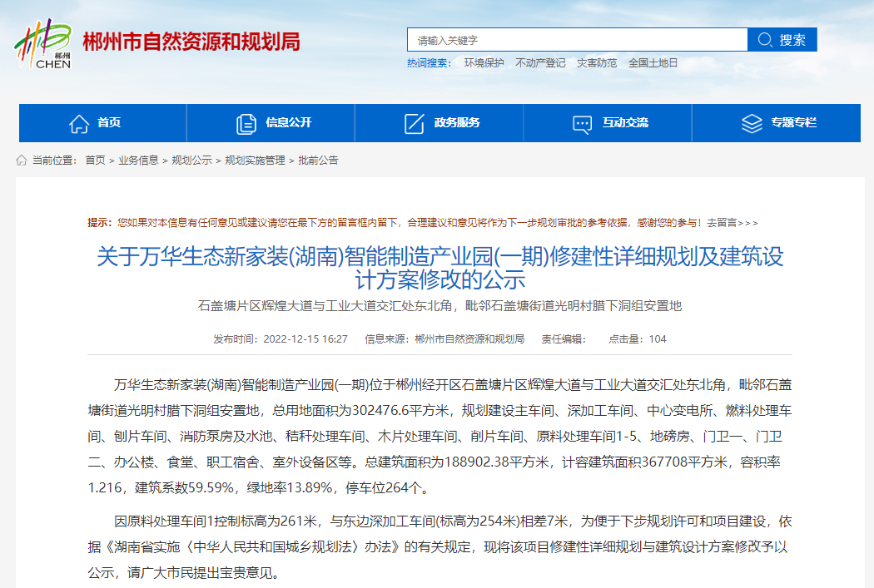This screenshot has height=588, width=874.
Task: Click the chat bubble icon beside 互动交流
Action: pyautogui.click(x=583, y=124)
